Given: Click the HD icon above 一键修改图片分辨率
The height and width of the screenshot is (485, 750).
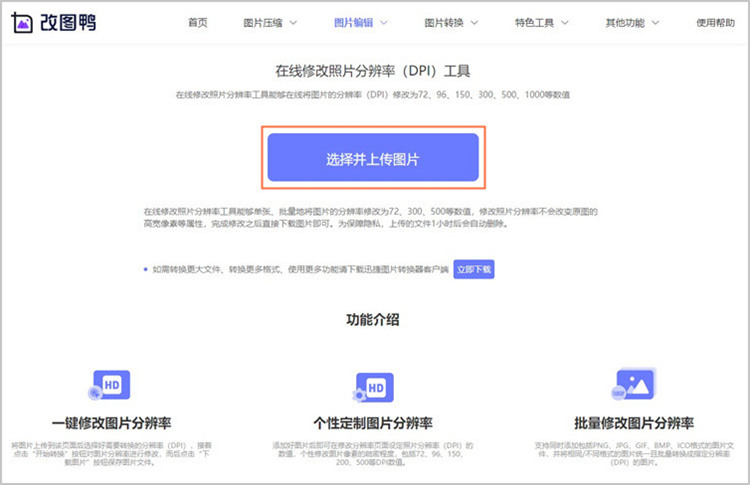Looking at the screenshot, I should (111, 385).
